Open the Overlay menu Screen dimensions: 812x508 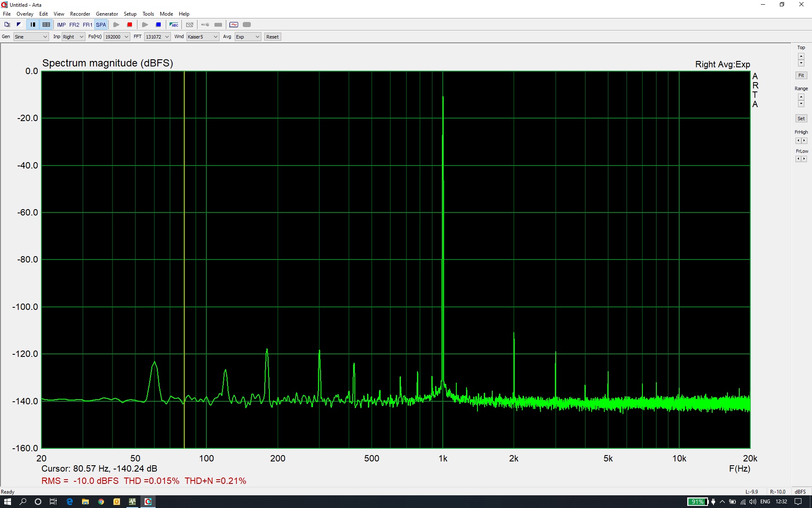click(25, 14)
